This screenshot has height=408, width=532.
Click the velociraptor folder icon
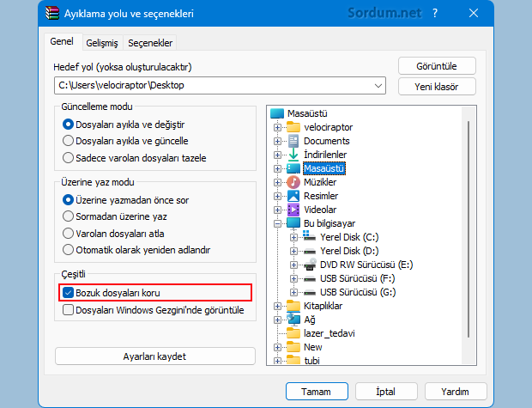(x=293, y=127)
